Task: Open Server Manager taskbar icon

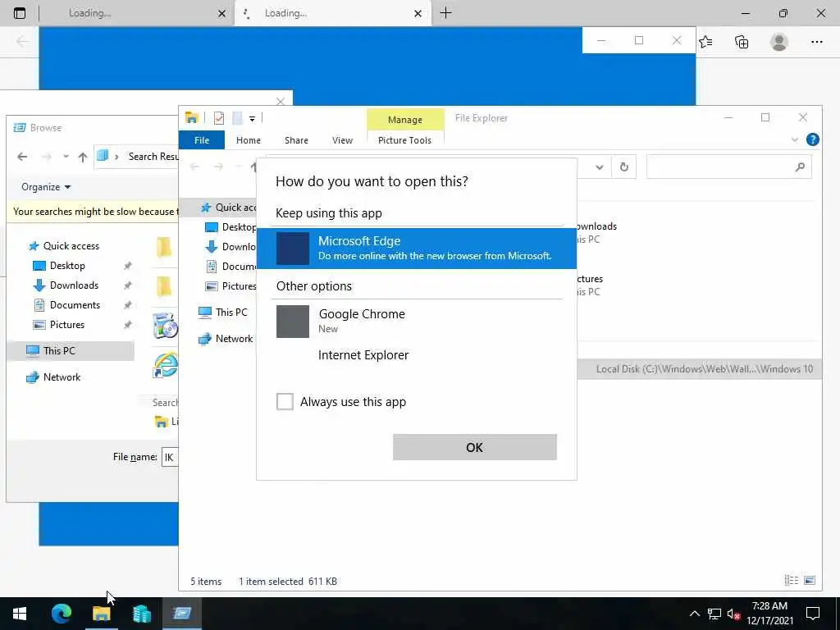Action: (x=141, y=614)
